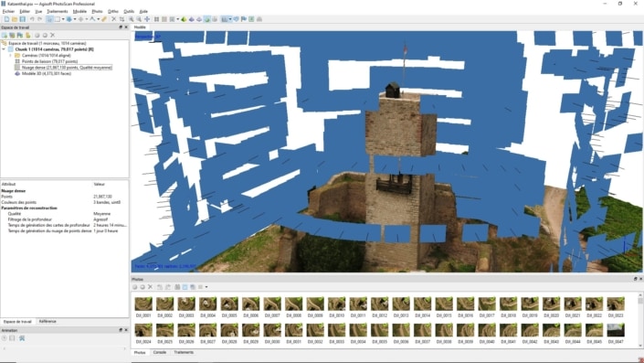Click the Crop selection icon
The height and width of the screenshot is (363, 644).
point(122,19)
